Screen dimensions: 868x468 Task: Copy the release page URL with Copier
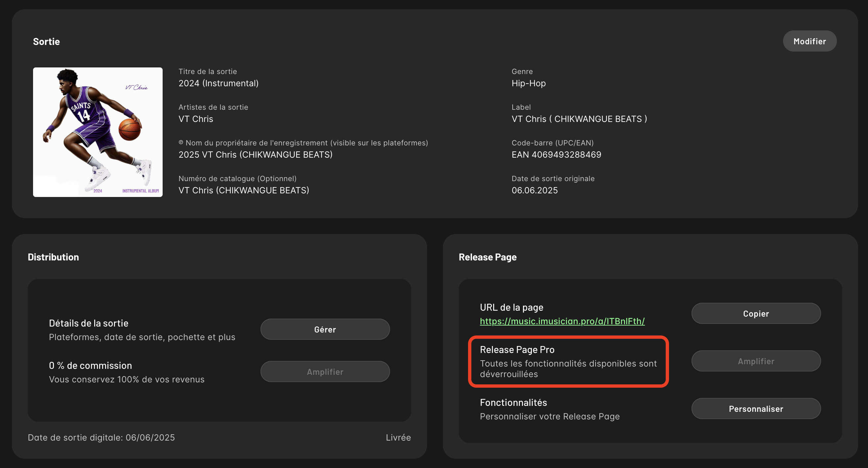(x=756, y=313)
